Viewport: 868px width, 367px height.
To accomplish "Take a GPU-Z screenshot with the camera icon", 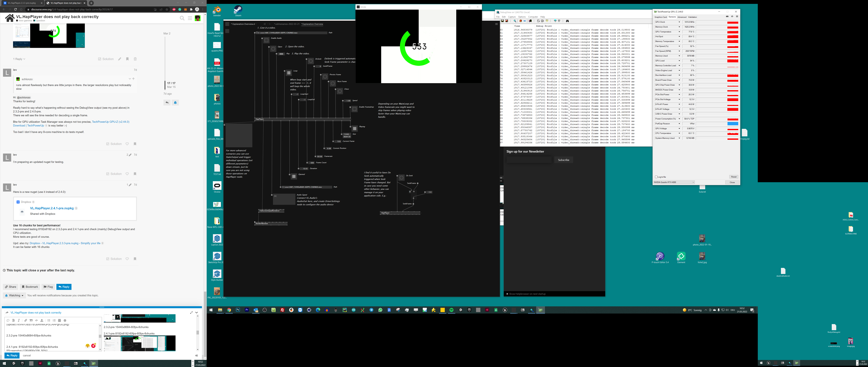I will [x=727, y=16].
